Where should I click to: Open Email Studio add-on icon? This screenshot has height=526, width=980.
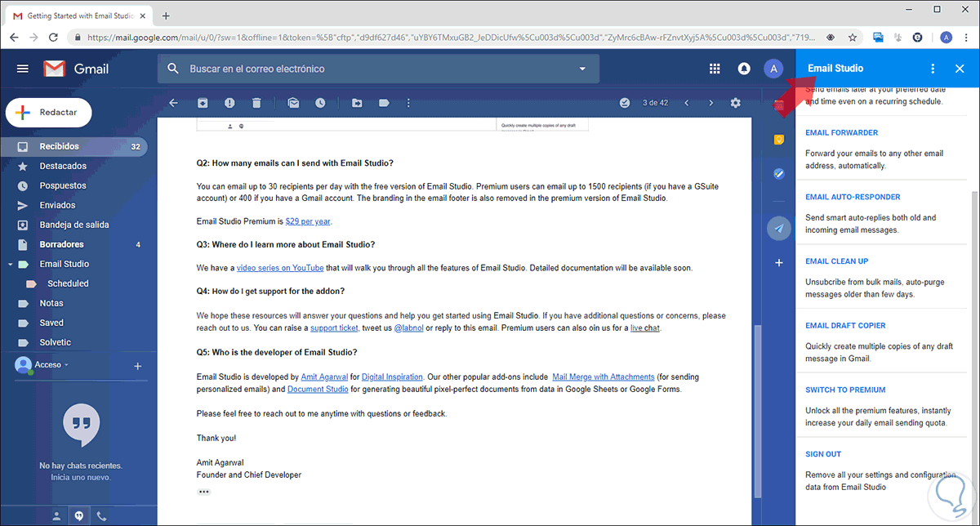[x=779, y=229]
